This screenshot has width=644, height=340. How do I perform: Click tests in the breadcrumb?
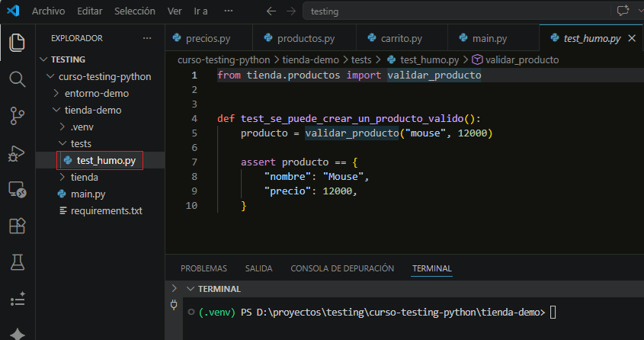[x=361, y=59]
